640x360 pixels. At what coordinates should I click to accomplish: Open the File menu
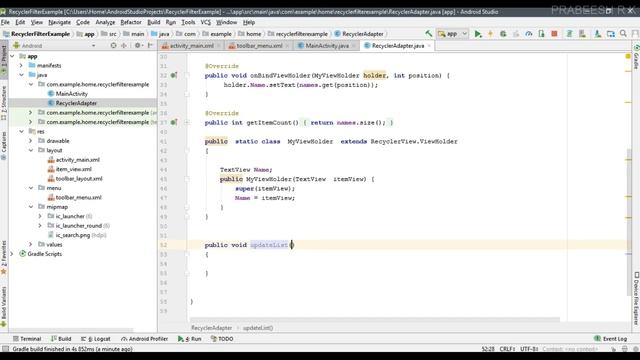5,22
